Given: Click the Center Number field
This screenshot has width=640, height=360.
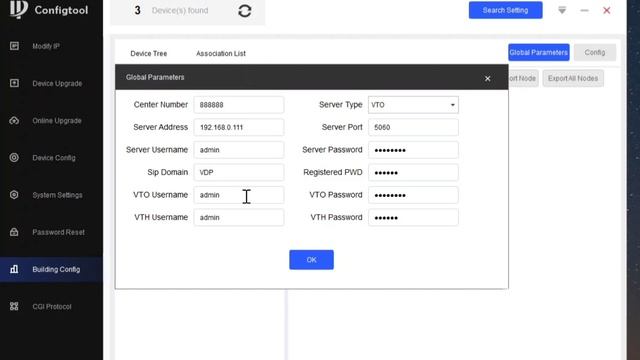Looking at the screenshot, I should 239,105.
